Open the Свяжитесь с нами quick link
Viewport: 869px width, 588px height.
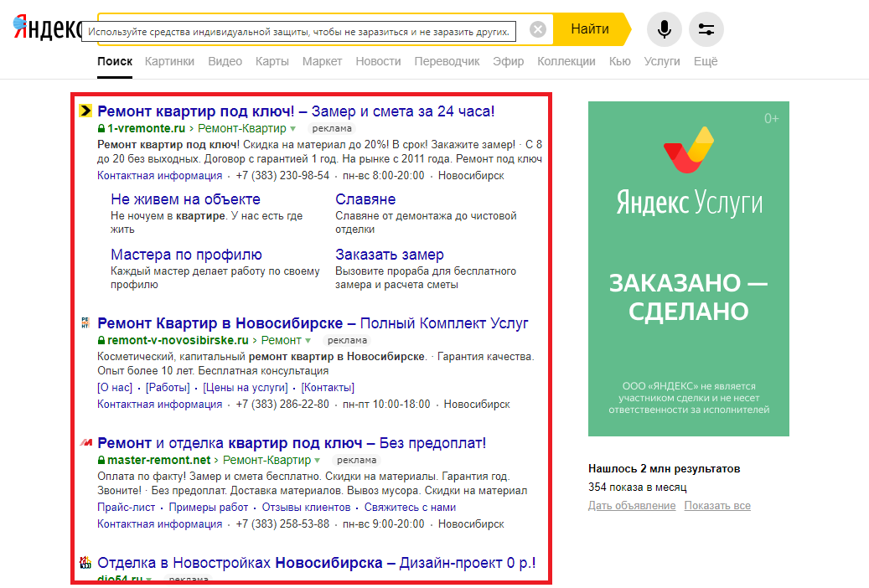point(410,507)
